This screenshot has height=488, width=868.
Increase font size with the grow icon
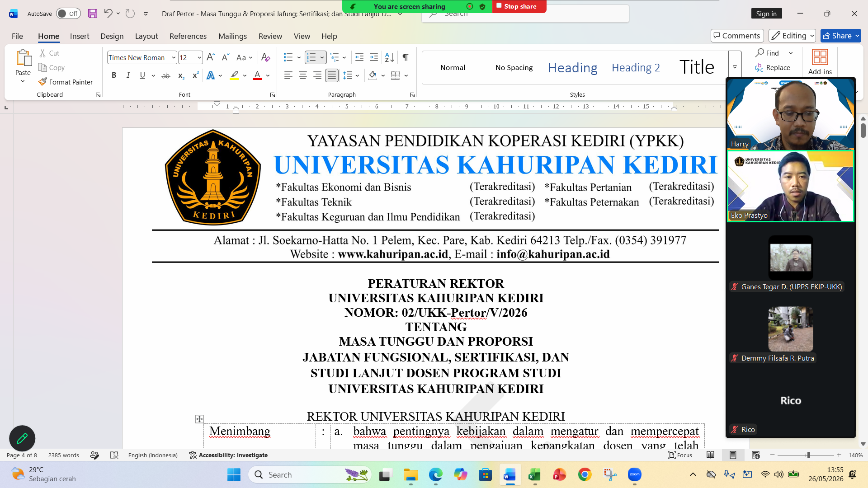pos(211,57)
